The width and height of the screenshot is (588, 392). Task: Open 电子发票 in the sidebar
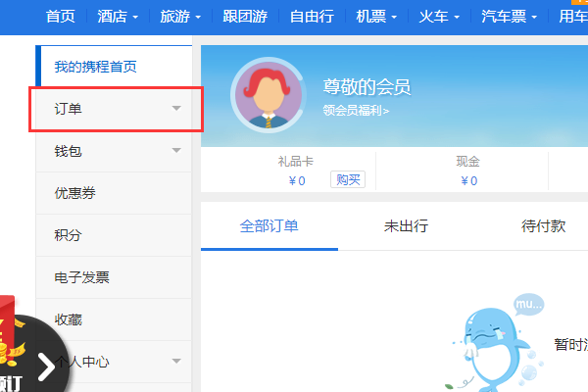coord(114,277)
